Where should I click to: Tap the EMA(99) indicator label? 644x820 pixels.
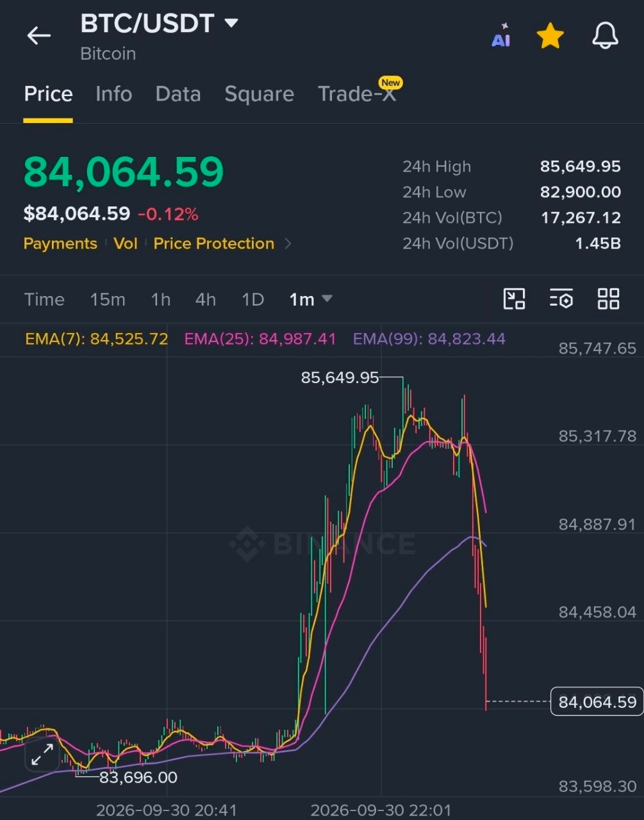(x=429, y=338)
